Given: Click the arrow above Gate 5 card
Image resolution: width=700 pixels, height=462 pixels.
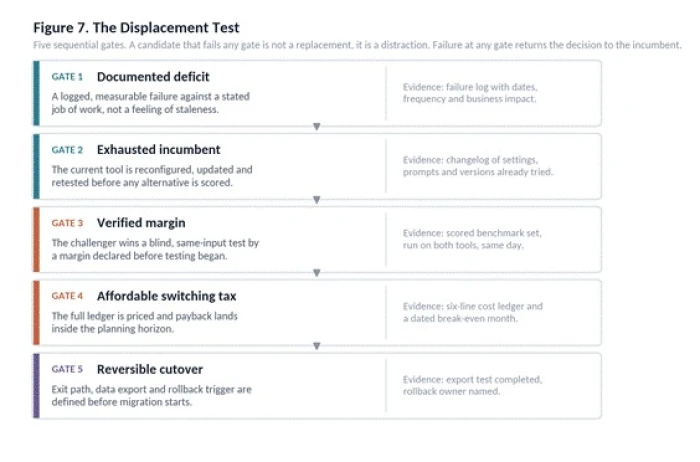Looking at the screenshot, I should tap(317, 346).
